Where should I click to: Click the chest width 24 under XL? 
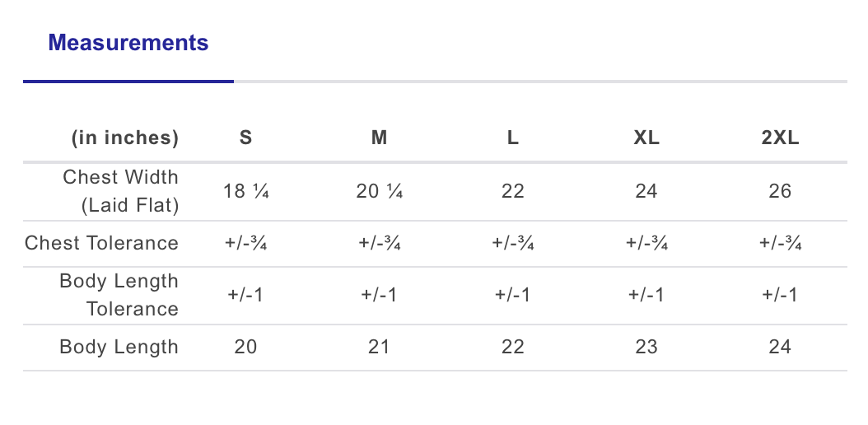646,191
